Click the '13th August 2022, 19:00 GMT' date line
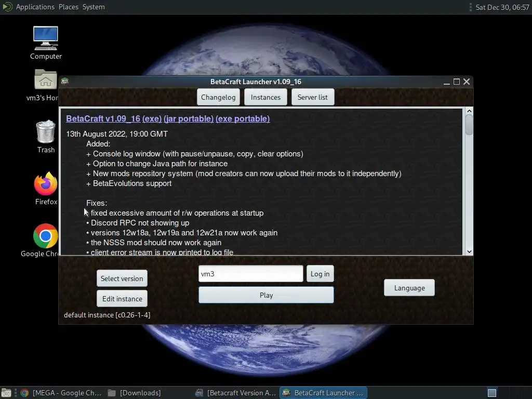 tap(117, 134)
